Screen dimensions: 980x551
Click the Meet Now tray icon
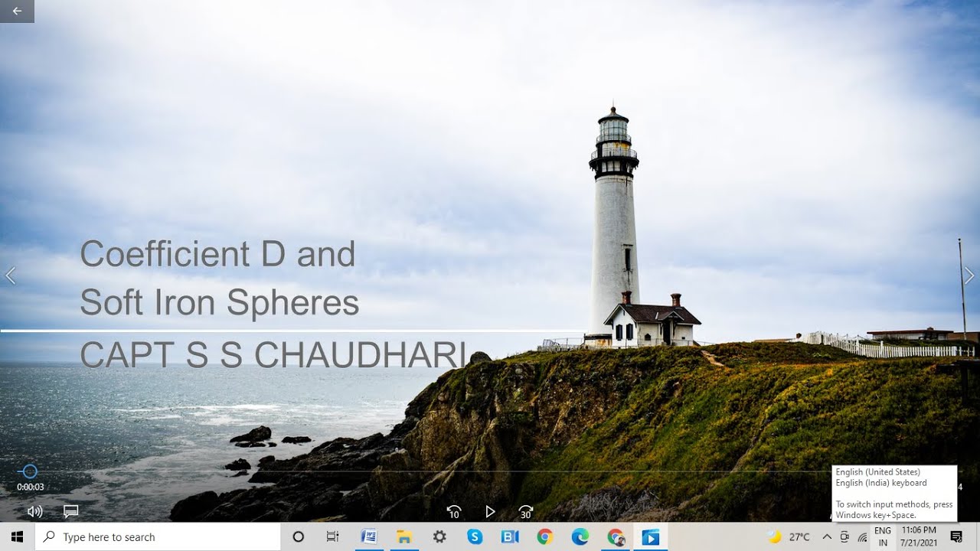click(x=844, y=537)
